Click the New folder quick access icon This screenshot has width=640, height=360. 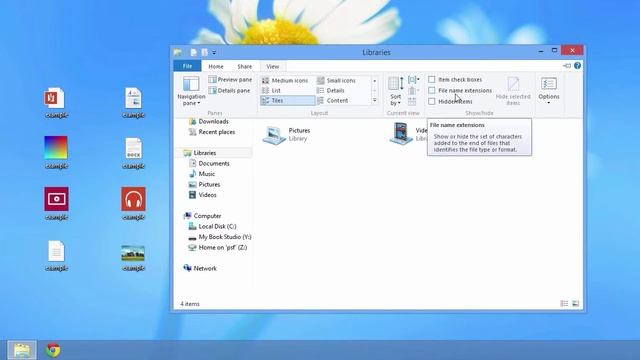point(204,52)
